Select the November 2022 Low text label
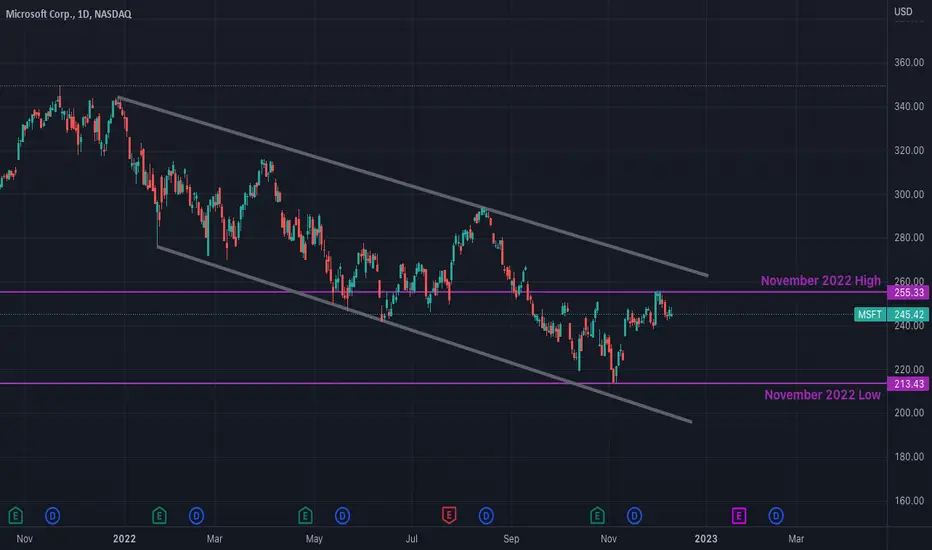The image size is (932, 550). click(822, 395)
